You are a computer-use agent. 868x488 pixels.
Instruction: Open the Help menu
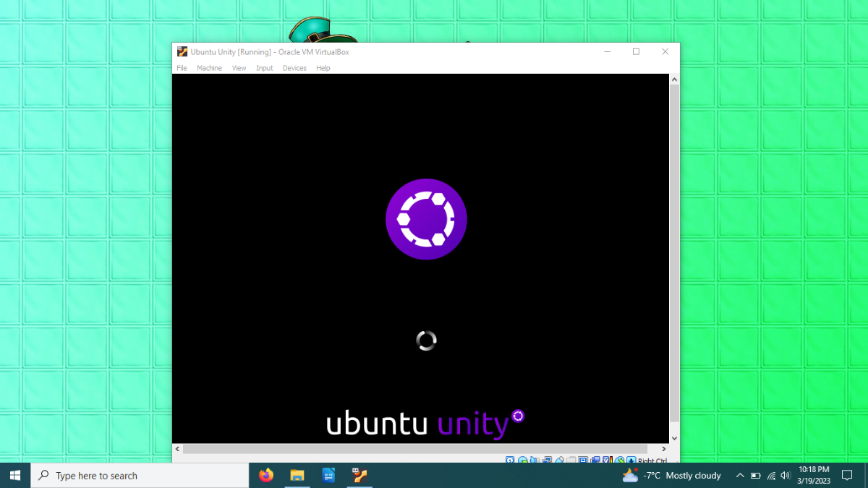click(x=323, y=68)
